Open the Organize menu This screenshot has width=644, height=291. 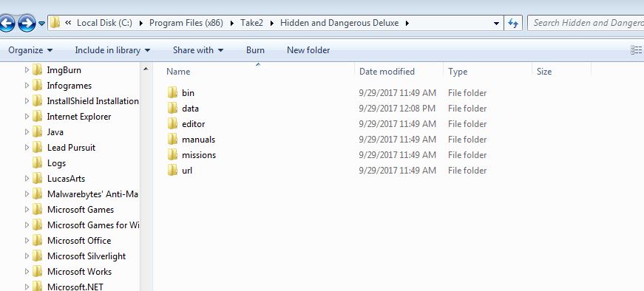point(30,50)
